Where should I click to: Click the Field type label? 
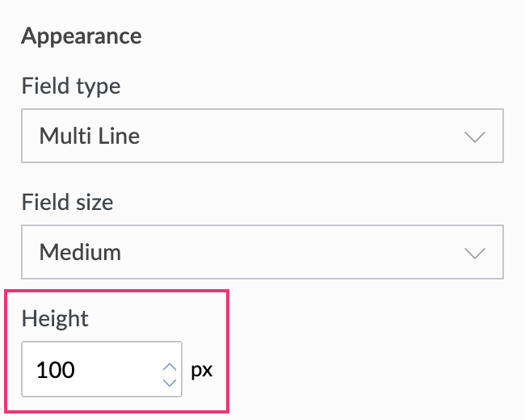pos(71,86)
